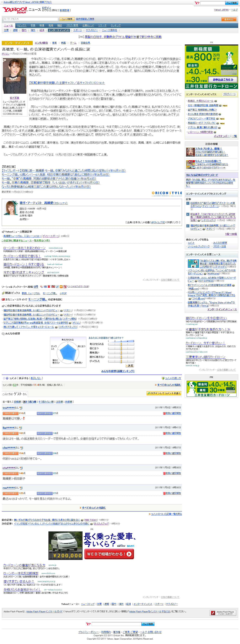Click 私もそう思う on rsa***** comment
240x644 pixels.
tap(10, 493)
